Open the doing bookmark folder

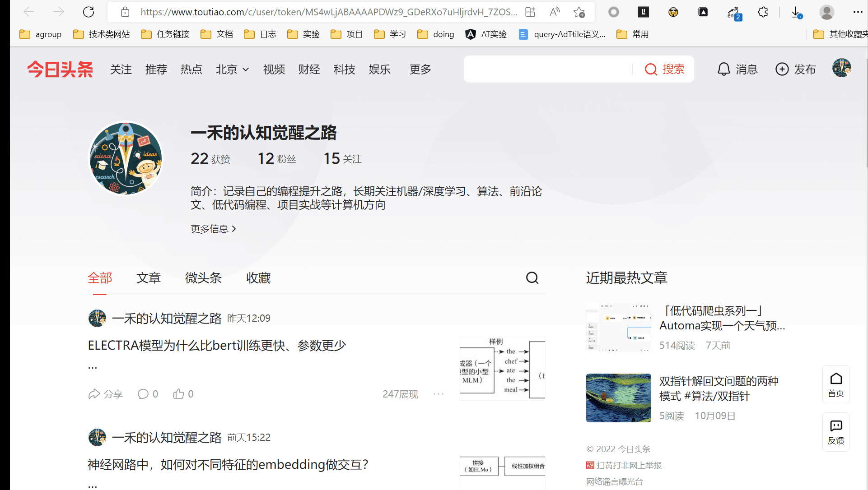tap(436, 34)
